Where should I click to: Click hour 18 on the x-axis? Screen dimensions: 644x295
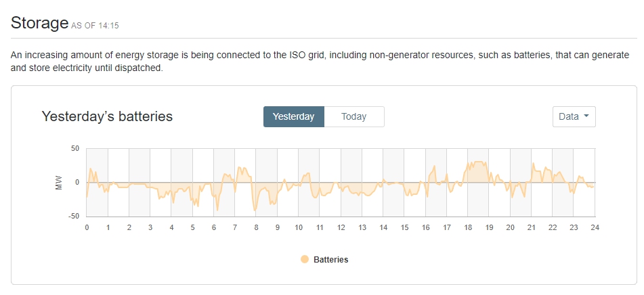467,227
